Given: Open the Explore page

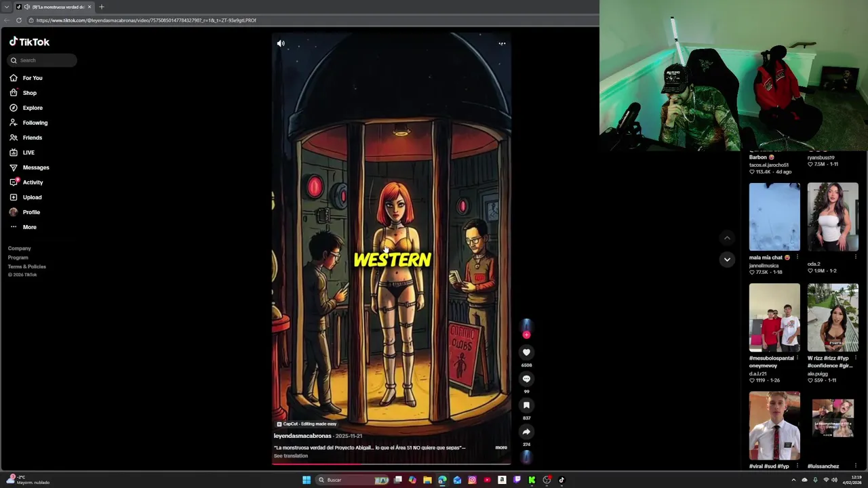Looking at the screenshot, I should (x=32, y=108).
